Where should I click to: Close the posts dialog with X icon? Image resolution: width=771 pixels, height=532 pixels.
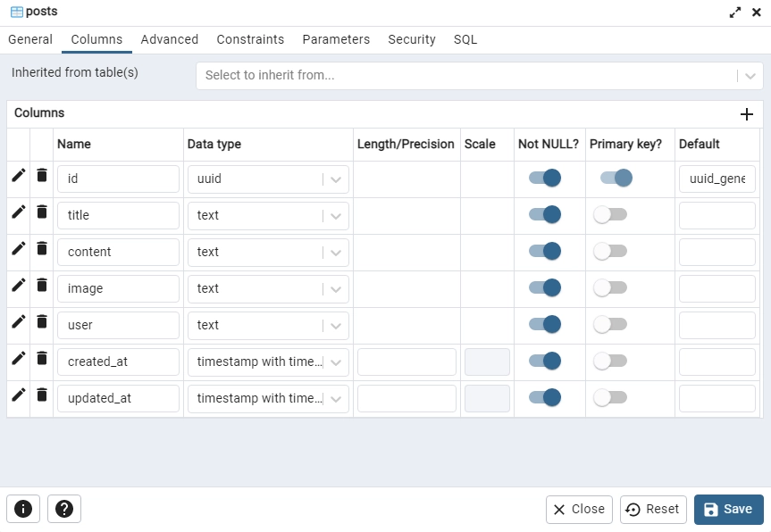coord(757,12)
